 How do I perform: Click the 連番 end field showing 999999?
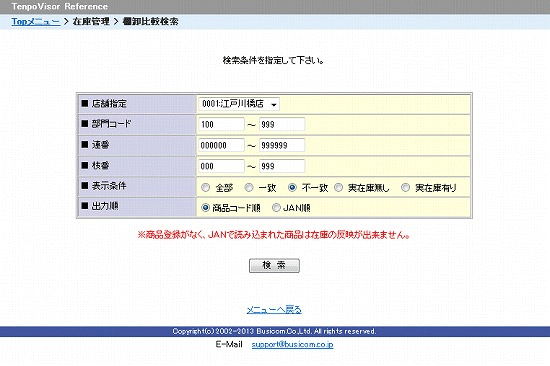pos(282,145)
